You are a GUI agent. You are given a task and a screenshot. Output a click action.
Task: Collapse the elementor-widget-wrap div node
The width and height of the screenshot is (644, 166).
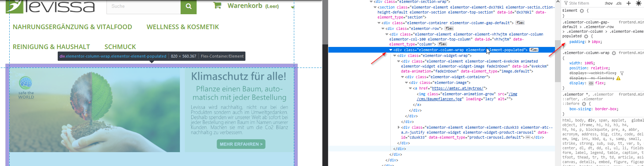[395, 55]
